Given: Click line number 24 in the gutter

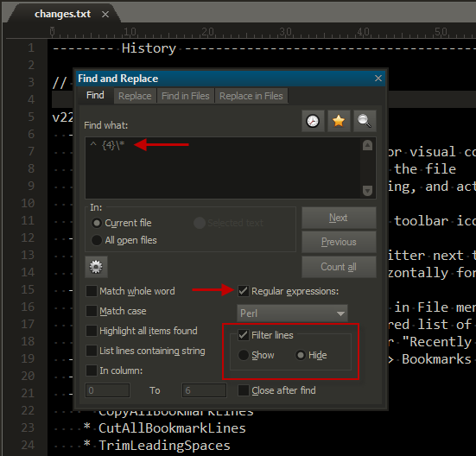Looking at the screenshot, I should [x=28, y=445].
